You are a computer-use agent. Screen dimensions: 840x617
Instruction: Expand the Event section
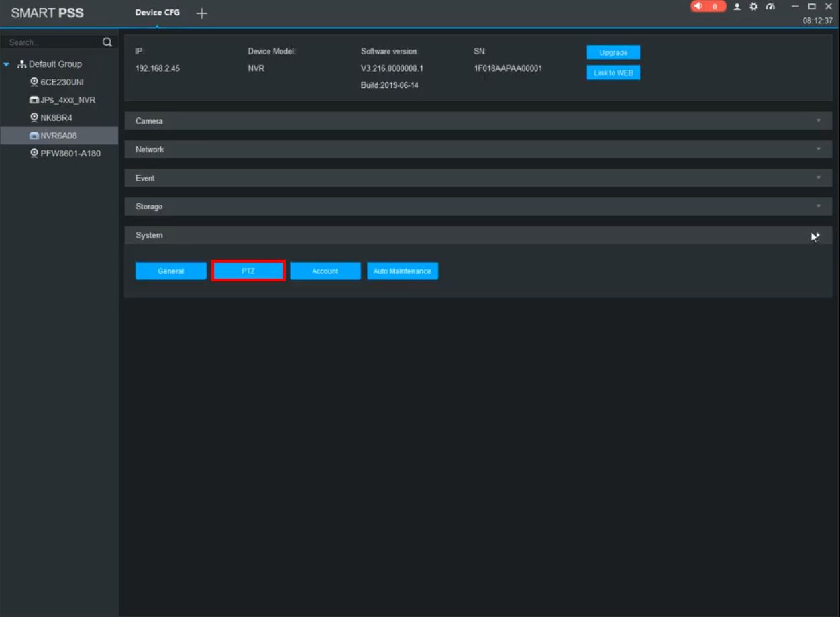click(478, 178)
